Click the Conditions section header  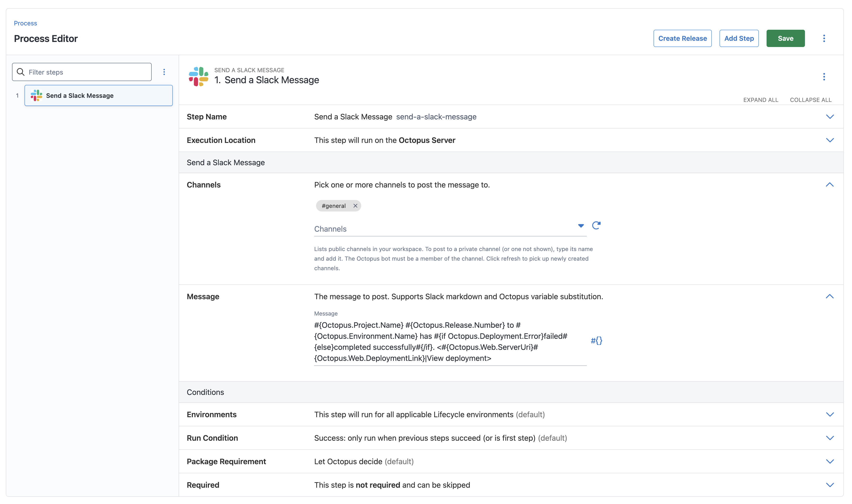pyautogui.click(x=205, y=392)
